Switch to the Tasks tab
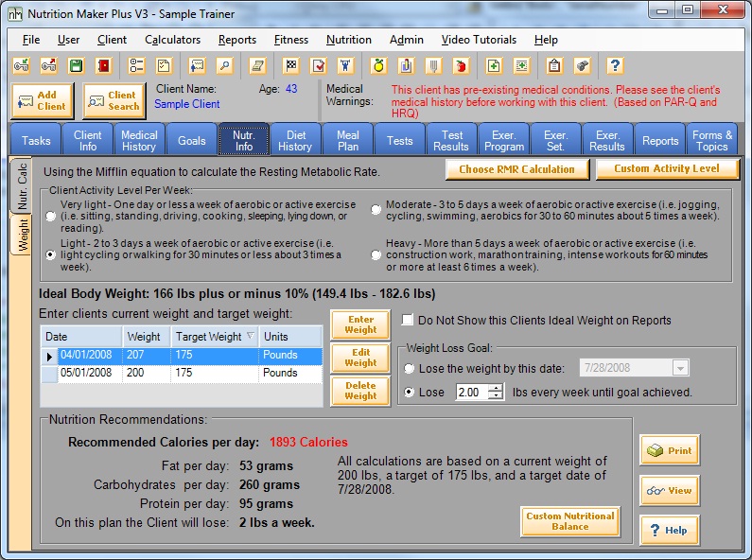Image resolution: width=752 pixels, height=560 pixels. (36, 141)
